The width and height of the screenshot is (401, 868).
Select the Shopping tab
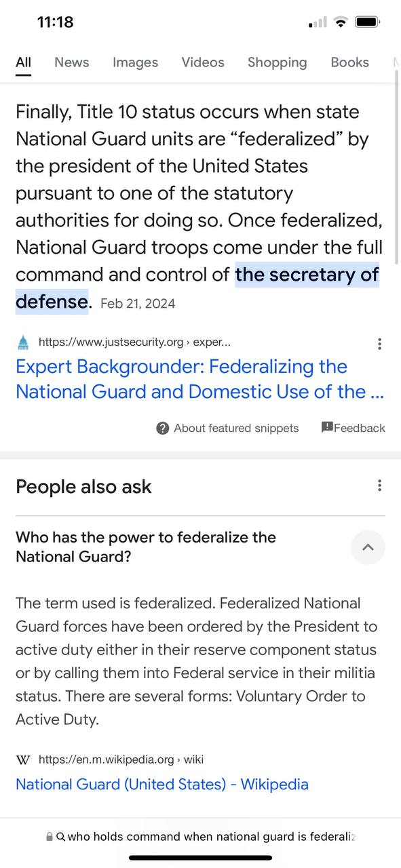(x=277, y=62)
